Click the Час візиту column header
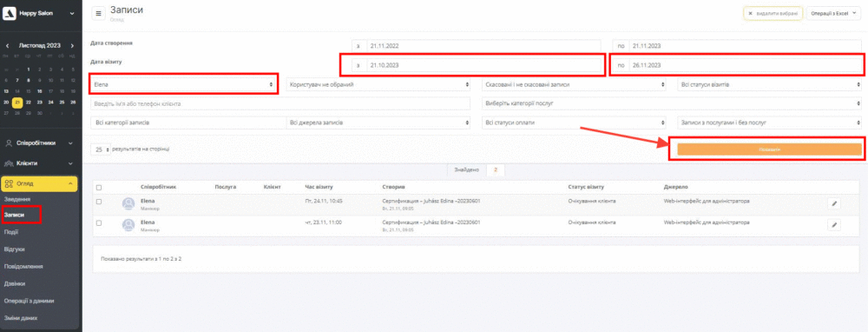The height and width of the screenshot is (332, 868). 319,188
